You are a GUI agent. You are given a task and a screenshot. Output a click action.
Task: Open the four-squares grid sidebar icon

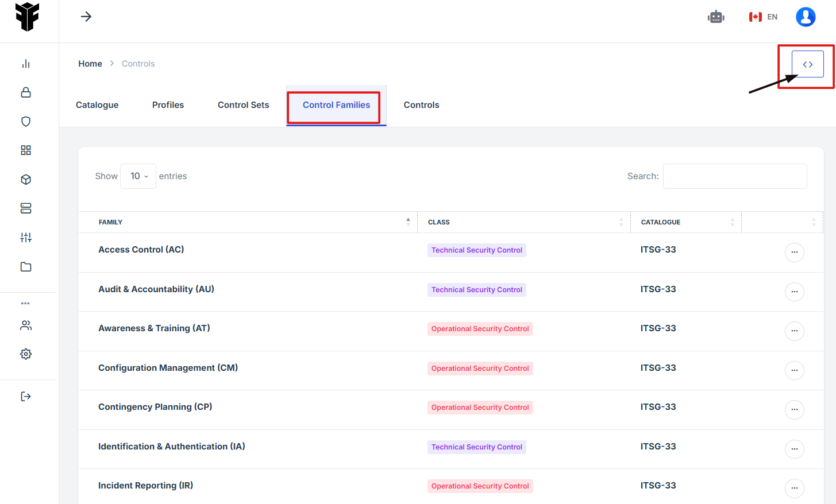click(26, 150)
